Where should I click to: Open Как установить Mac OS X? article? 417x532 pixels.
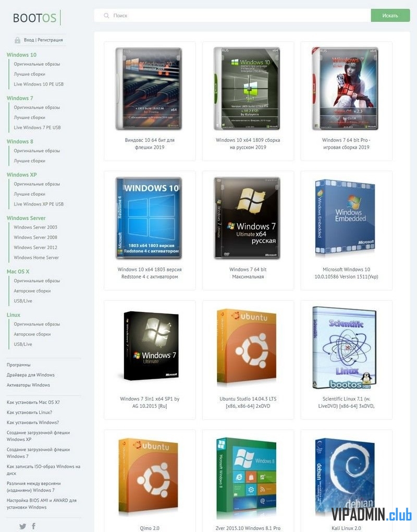[x=33, y=403]
